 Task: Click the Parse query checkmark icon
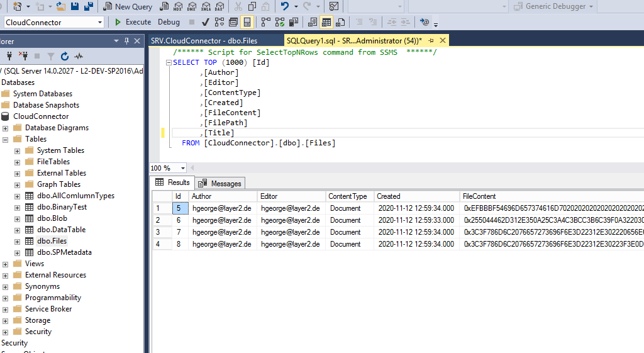(204, 22)
